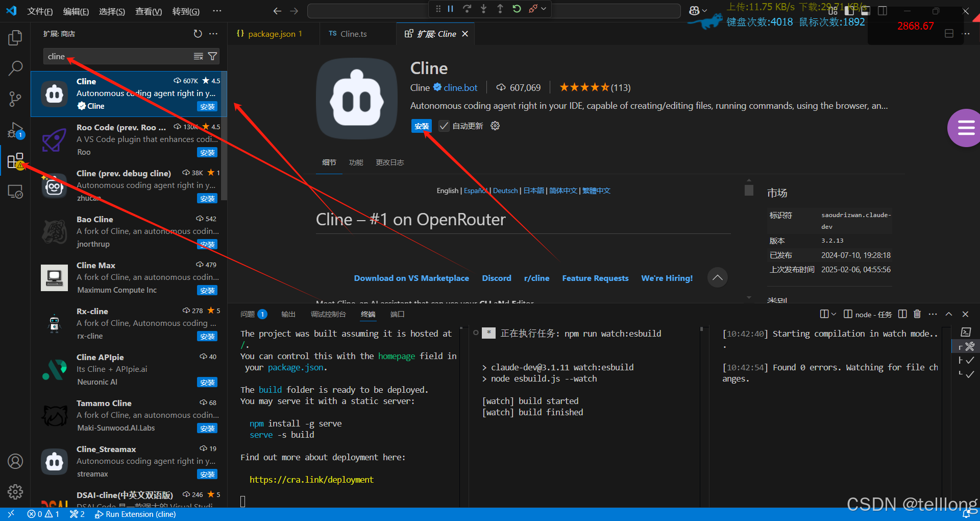Switch to 功能 tab of extension
The height and width of the screenshot is (521, 980).
click(356, 162)
